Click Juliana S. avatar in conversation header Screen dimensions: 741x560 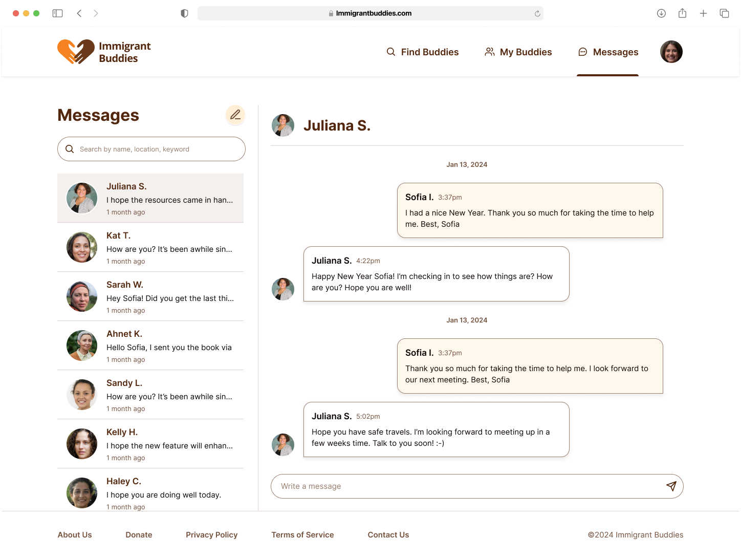[283, 125]
